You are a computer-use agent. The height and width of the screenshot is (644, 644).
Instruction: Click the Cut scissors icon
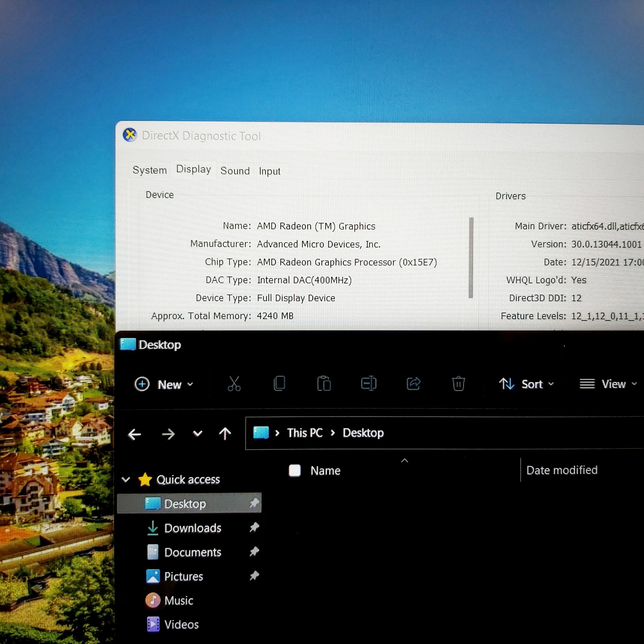click(234, 384)
